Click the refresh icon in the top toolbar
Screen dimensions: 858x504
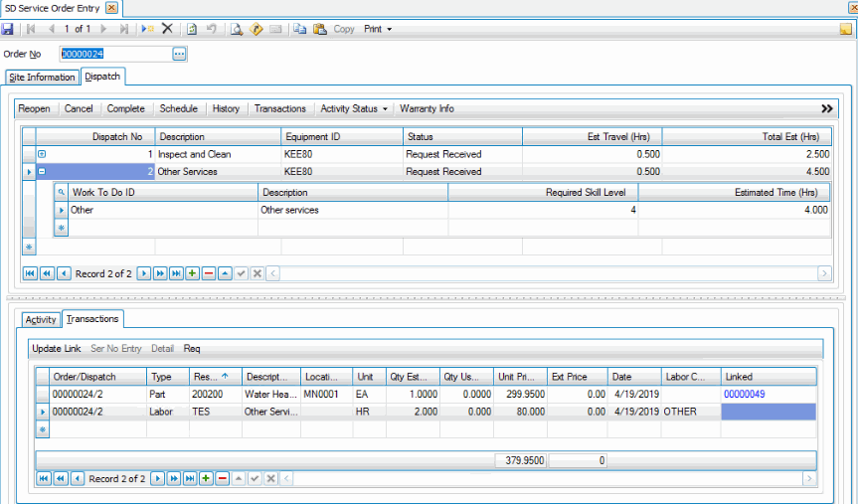tap(192, 29)
